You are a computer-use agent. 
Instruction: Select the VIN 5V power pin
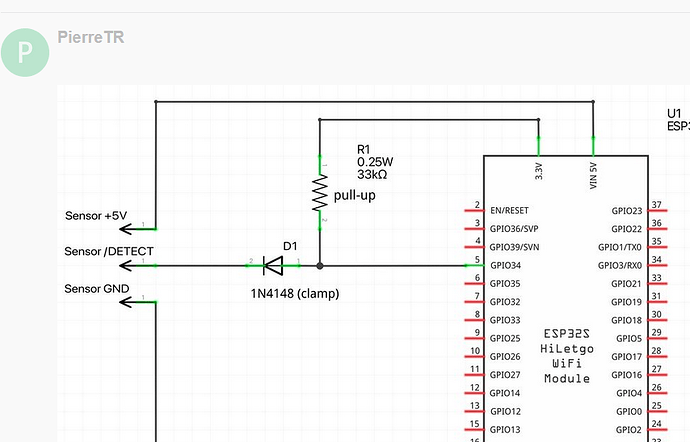(x=593, y=146)
